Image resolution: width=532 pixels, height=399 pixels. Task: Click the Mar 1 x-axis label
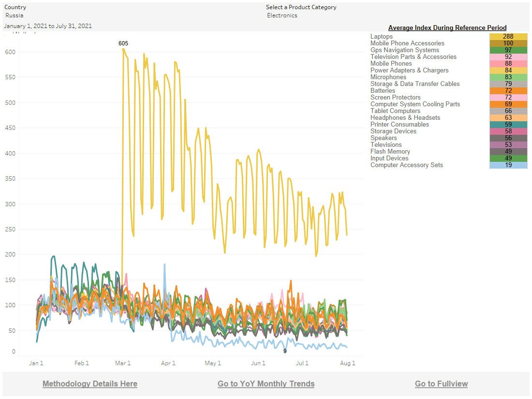pyautogui.click(x=123, y=363)
